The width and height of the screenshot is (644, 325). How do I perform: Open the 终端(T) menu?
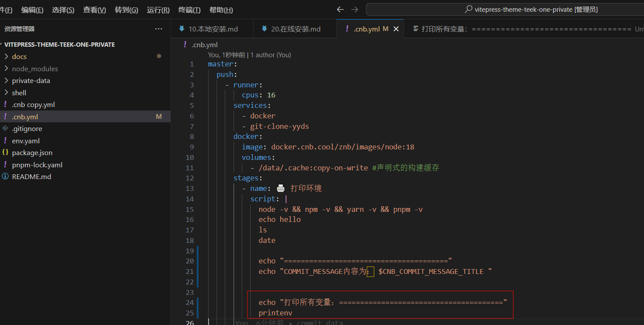(190, 10)
